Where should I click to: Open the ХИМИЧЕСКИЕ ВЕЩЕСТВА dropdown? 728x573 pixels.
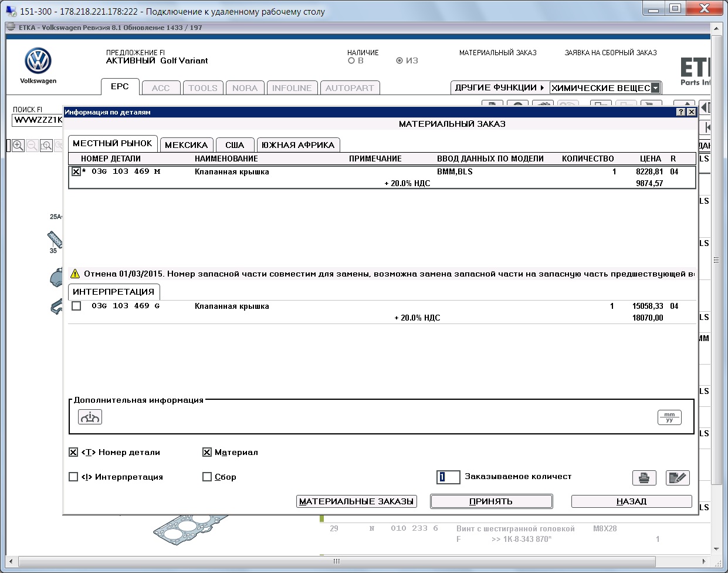pyautogui.click(x=655, y=88)
